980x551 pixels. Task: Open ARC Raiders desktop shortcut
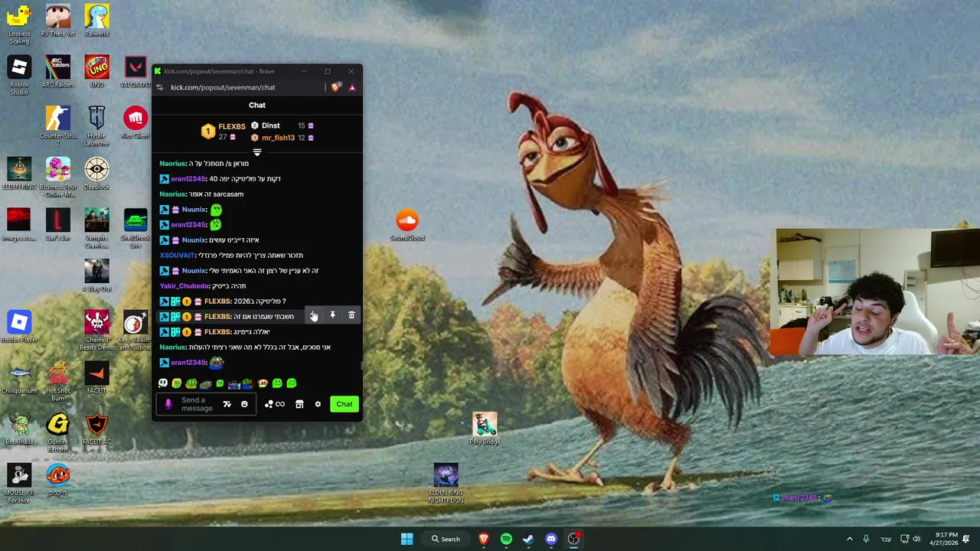coord(58,71)
